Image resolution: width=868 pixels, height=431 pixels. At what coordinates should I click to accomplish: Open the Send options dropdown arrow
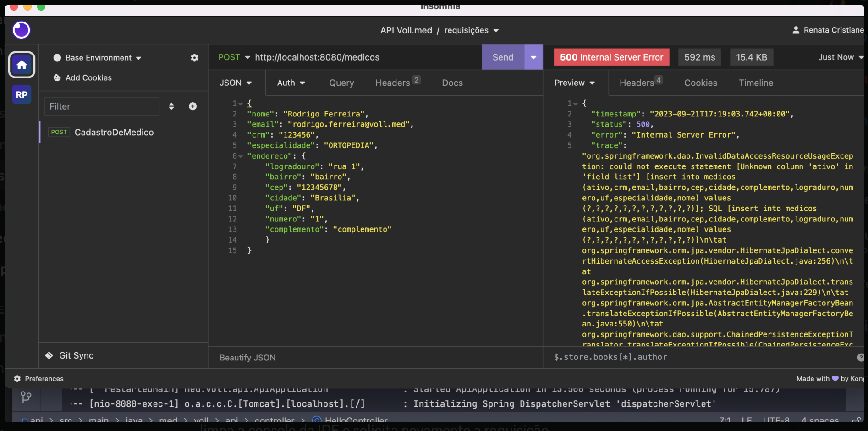point(533,57)
